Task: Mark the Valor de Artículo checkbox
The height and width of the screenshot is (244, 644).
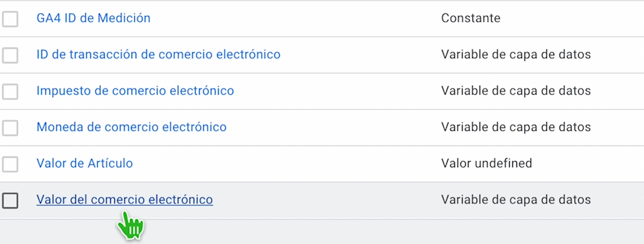Action: [x=10, y=164]
